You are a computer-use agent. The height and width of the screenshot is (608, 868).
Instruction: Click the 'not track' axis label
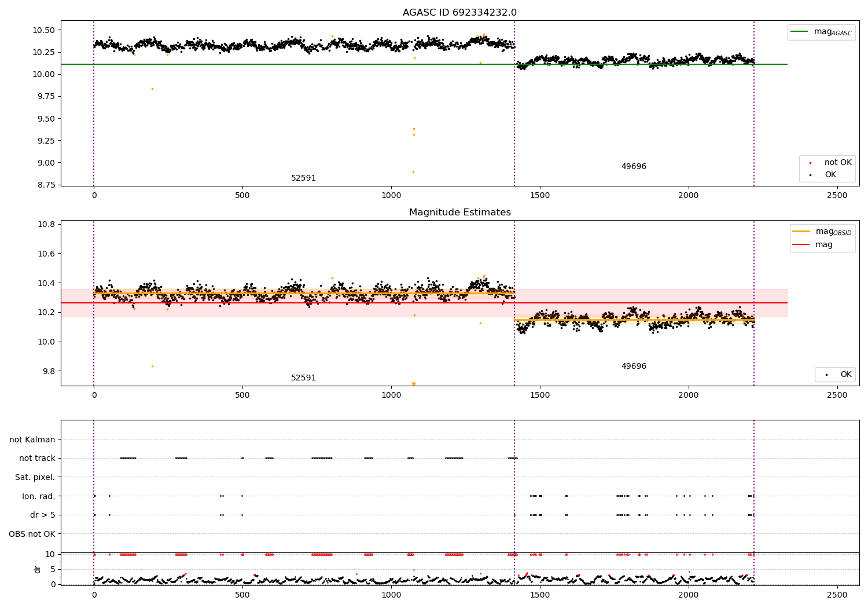37,459
